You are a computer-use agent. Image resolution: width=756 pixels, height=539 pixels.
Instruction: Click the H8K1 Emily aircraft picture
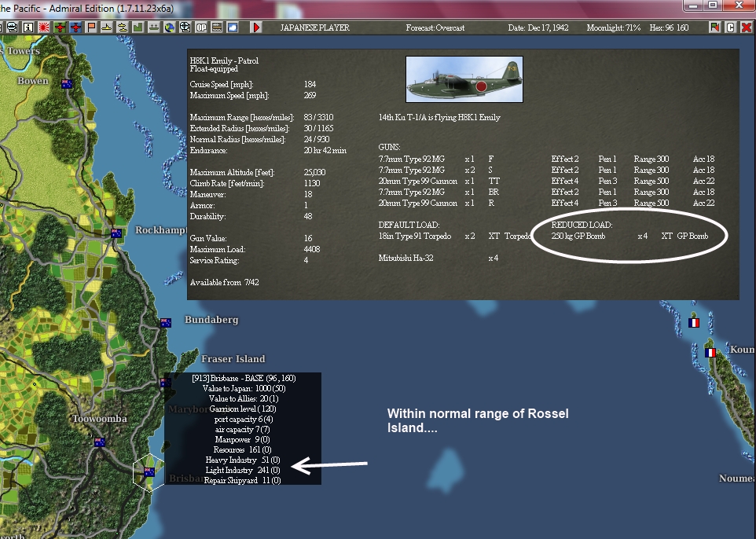click(x=464, y=79)
